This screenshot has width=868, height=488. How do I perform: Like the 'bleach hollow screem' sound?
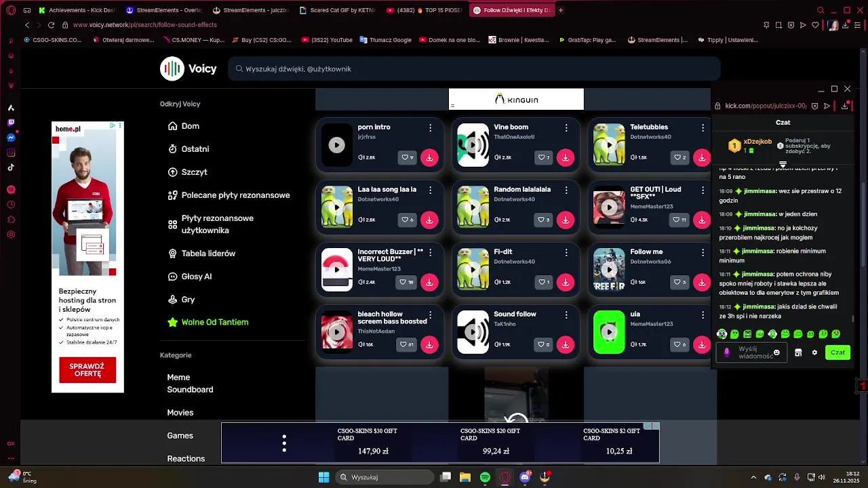407,344
